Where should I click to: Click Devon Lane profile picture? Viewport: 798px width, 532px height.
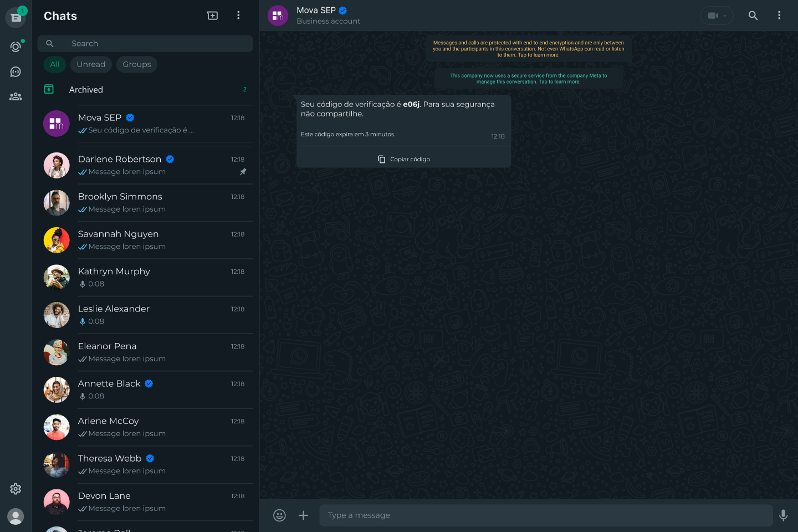point(57,502)
